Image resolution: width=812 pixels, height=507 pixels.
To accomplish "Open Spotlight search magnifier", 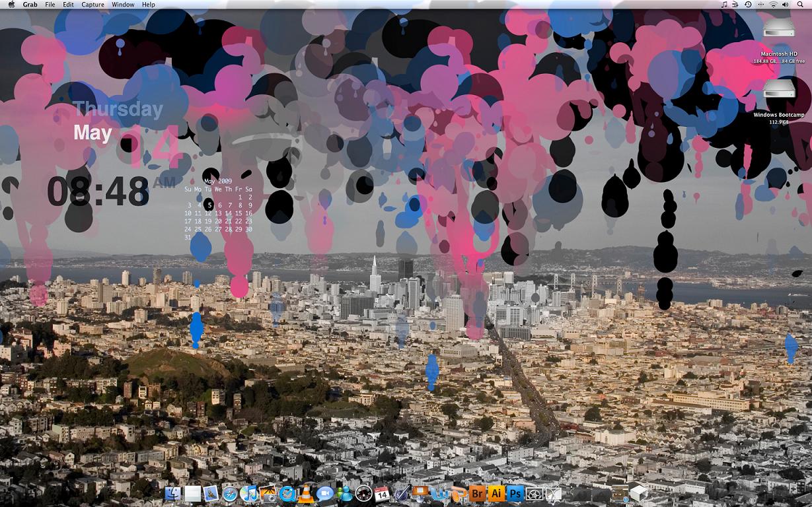I will [799, 4].
